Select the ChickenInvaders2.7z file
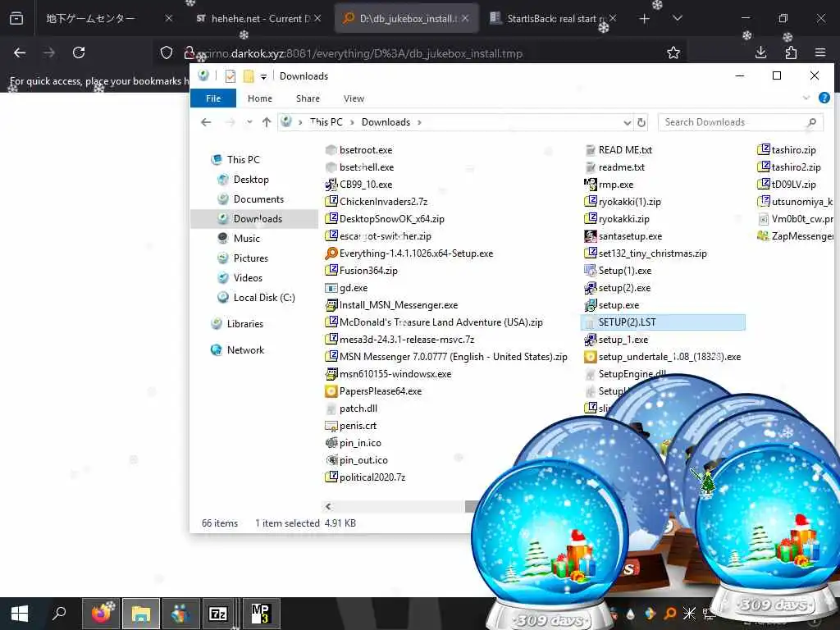 point(377,202)
